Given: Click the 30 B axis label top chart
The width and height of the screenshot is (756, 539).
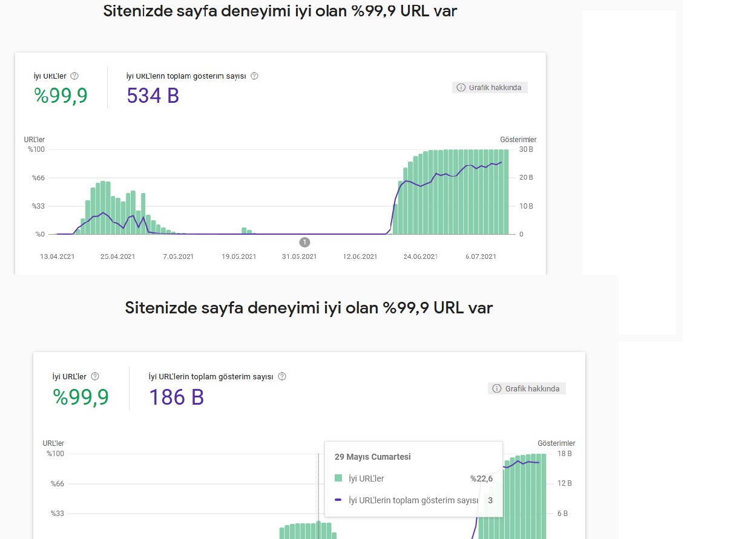Looking at the screenshot, I should click(x=527, y=149).
